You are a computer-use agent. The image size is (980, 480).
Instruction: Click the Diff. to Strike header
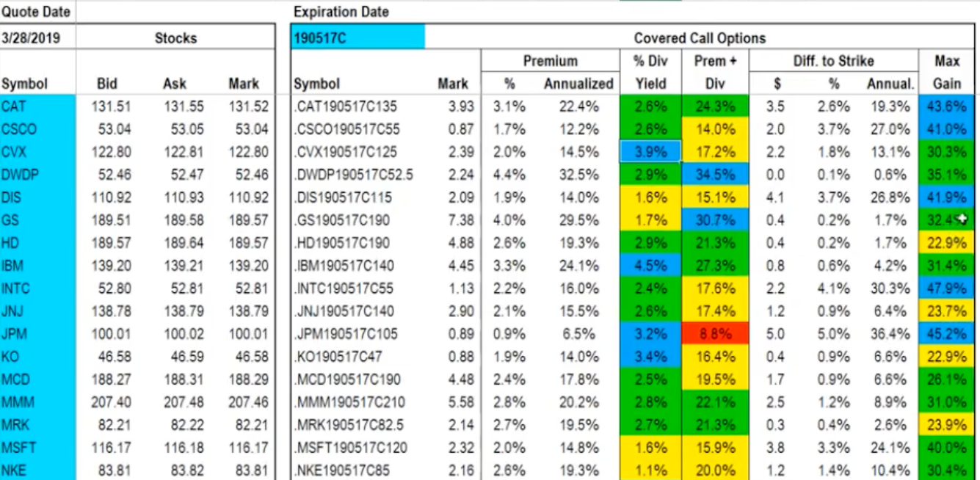click(833, 61)
